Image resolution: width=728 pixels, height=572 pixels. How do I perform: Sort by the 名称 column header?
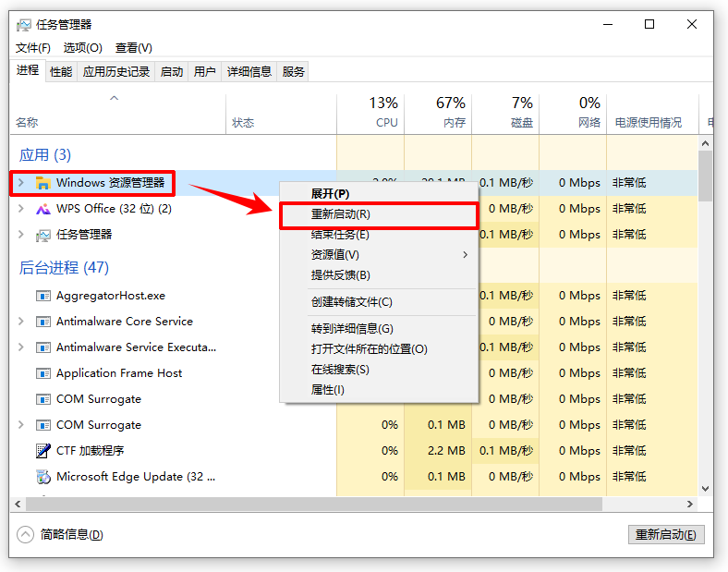click(118, 115)
